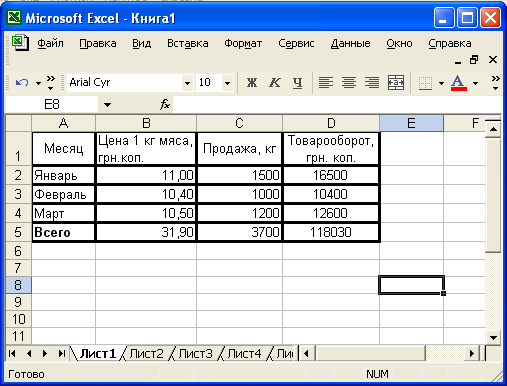507x386 pixels.
Task: Align cell text to the right
Action: tap(372, 82)
